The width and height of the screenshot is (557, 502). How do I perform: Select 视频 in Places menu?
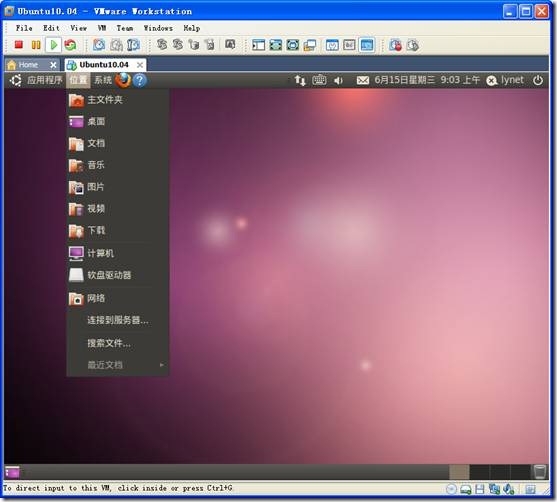click(117, 209)
